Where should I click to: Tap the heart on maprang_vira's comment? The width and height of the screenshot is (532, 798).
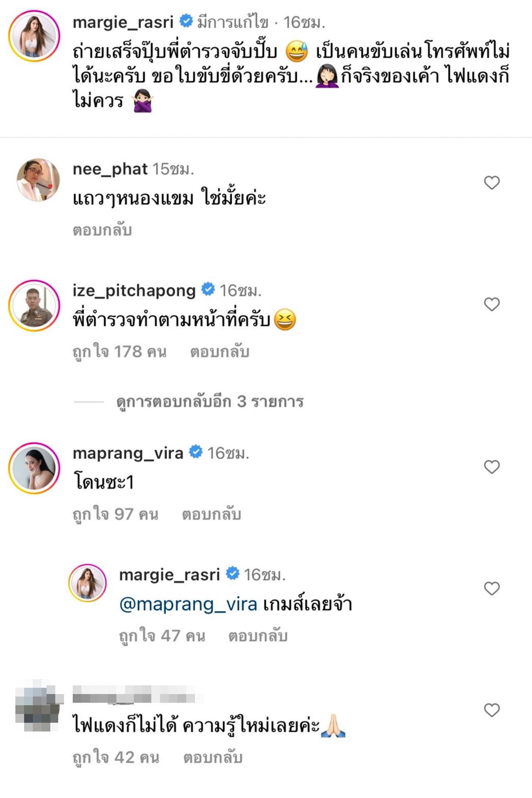(492, 467)
